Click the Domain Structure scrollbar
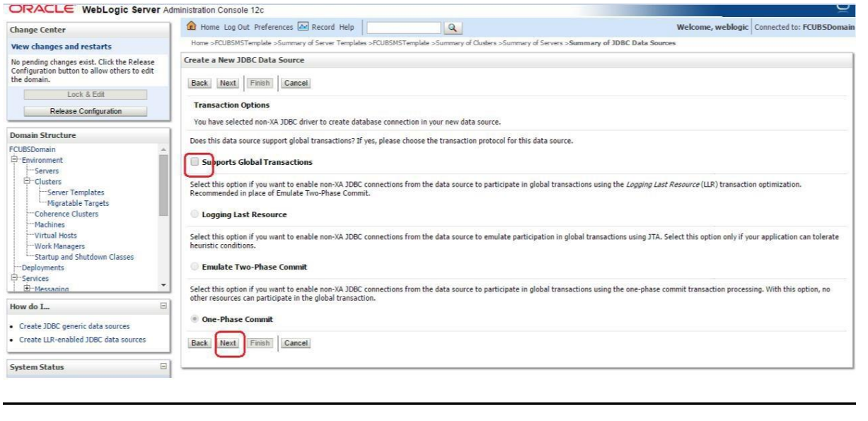Screen dimensions: 868x421 pos(164,184)
